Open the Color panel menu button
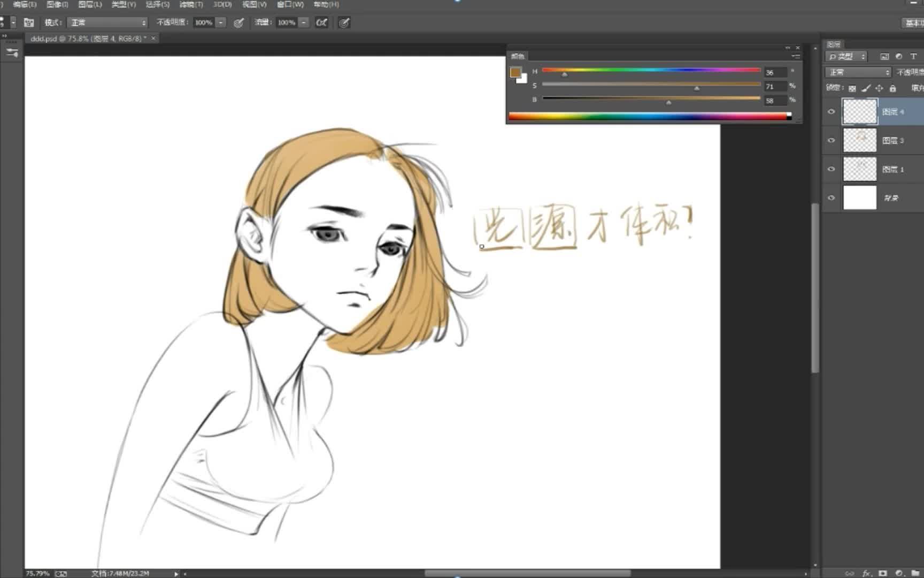 796,55
